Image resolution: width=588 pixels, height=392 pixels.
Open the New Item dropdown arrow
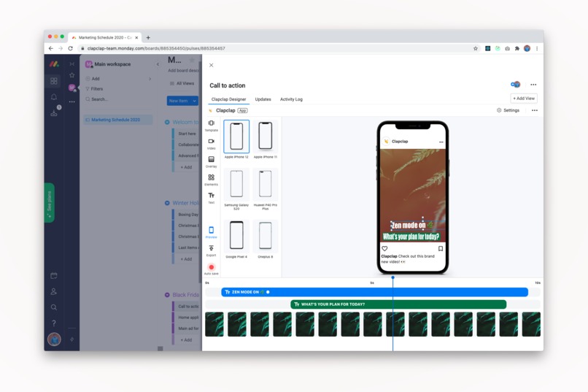pos(194,101)
